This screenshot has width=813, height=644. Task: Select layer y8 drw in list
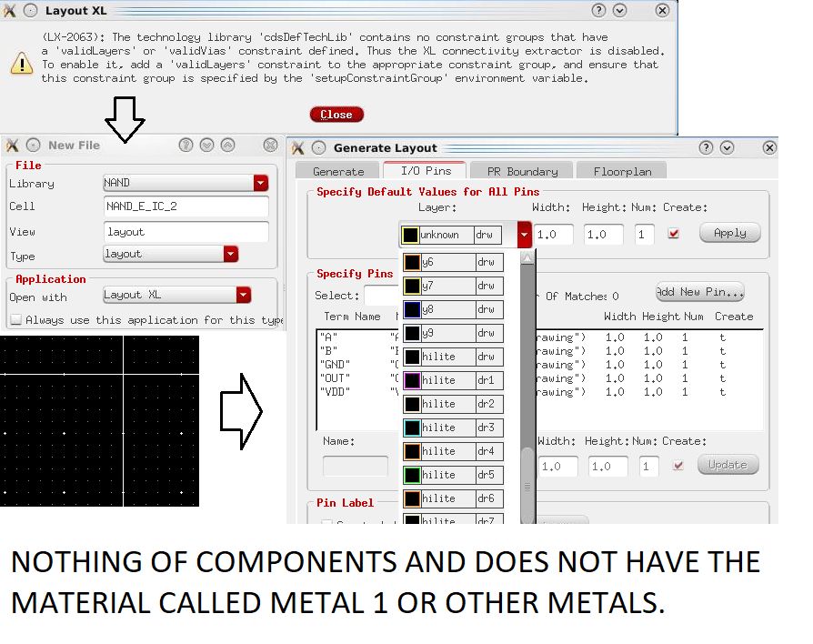[453, 309]
